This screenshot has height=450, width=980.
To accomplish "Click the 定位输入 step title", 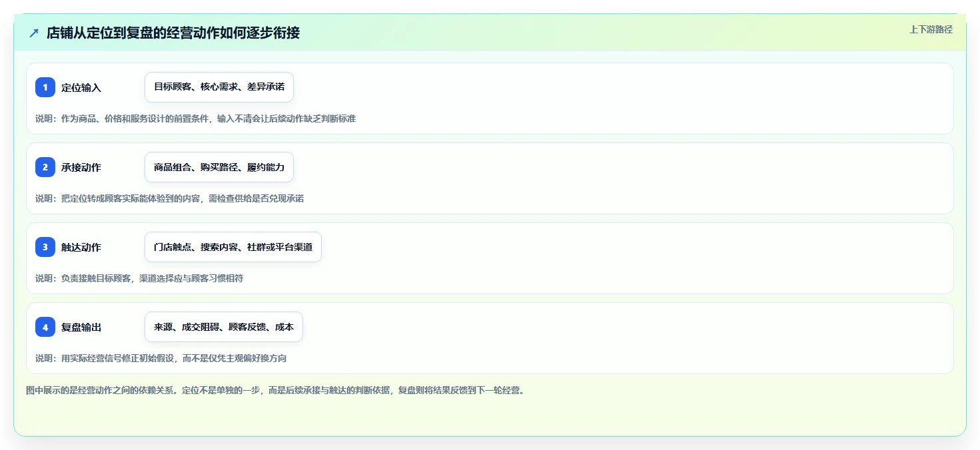I will point(81,87).
